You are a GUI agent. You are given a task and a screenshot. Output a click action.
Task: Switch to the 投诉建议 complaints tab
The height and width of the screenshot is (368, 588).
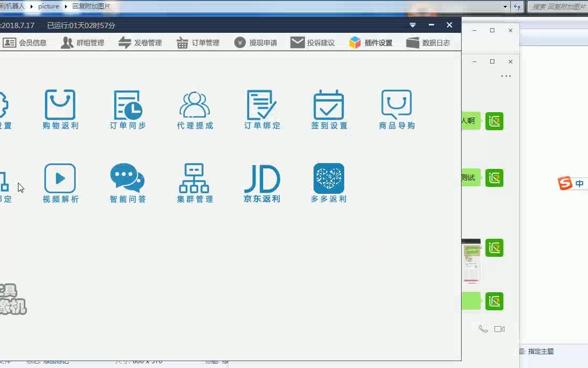click(313, 43)
